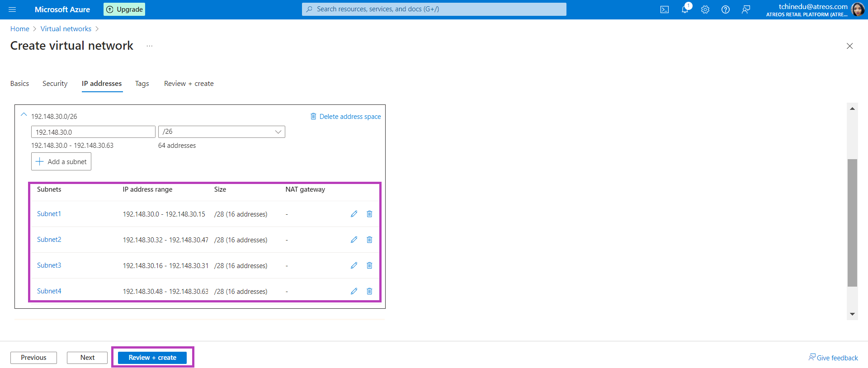Click the IP address range column header

point(147,189)
